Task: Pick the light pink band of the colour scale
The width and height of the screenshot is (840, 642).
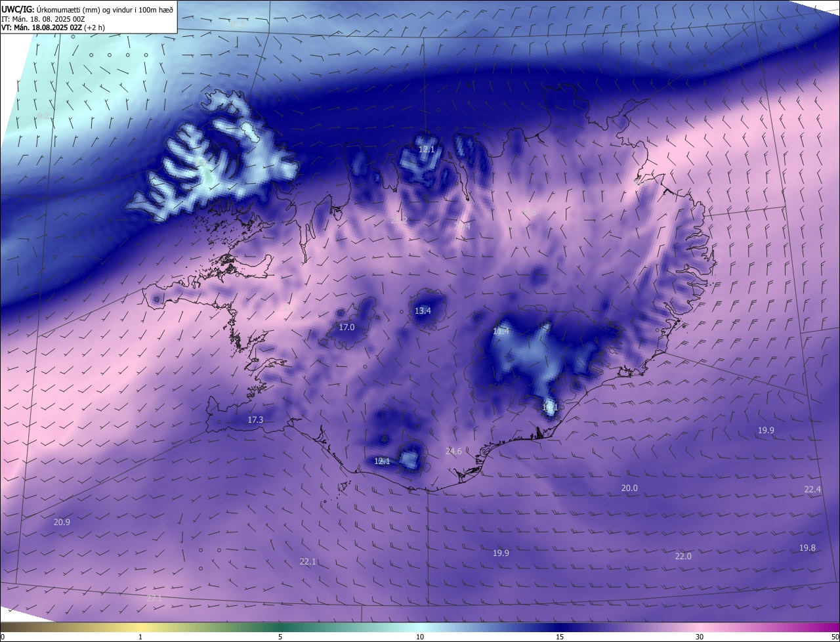Action: click(700, 628)
